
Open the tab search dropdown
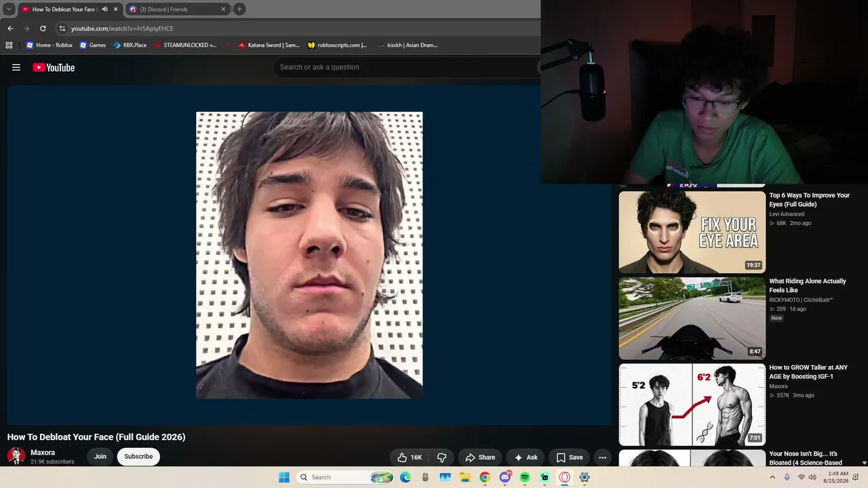click(x=9, y=9)
